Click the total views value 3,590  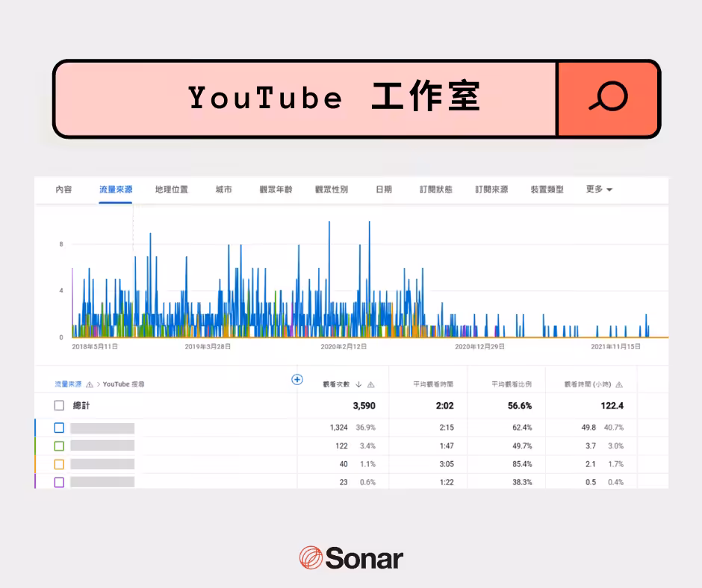click(364, 406)
